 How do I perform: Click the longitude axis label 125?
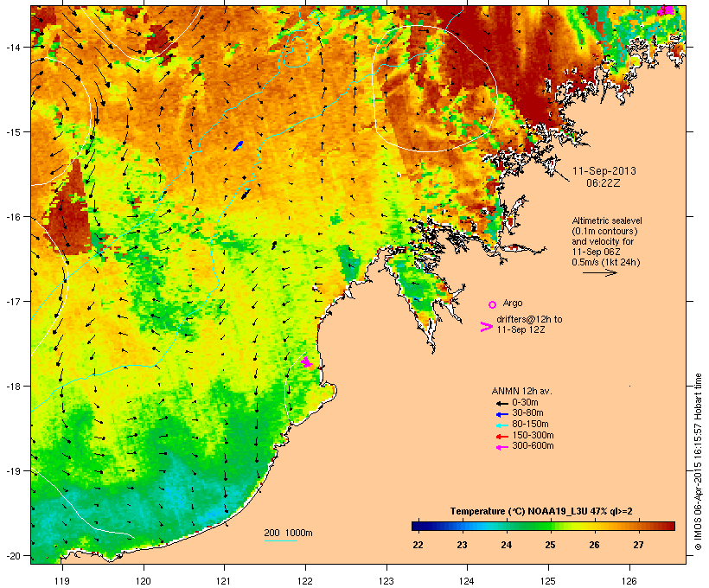548,581
